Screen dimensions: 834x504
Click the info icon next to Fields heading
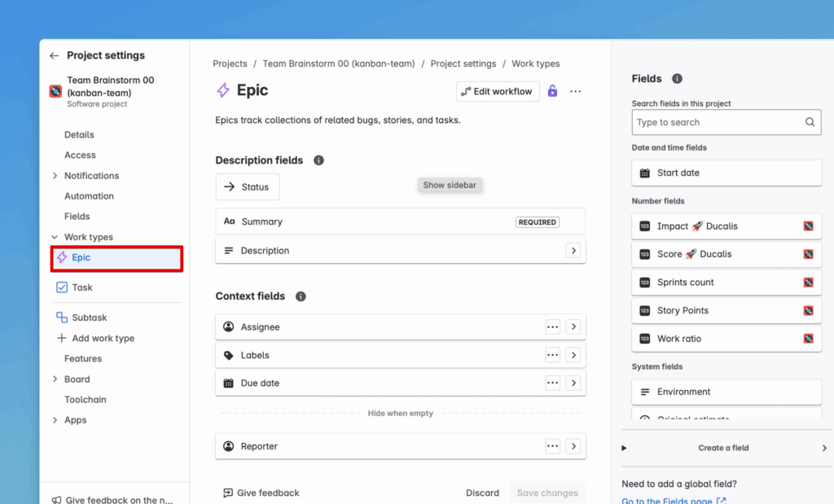coord(677,79)
